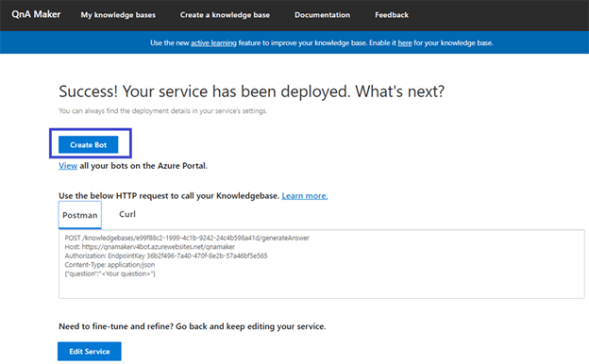
Task: Open the View link for Azure bots
Action: (68, 166)
